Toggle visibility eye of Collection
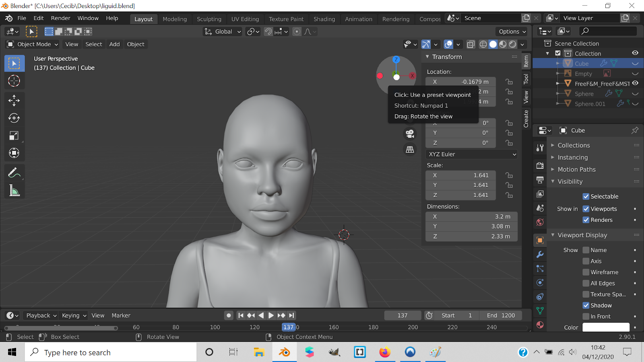The image size is (644, 362). 635,53
